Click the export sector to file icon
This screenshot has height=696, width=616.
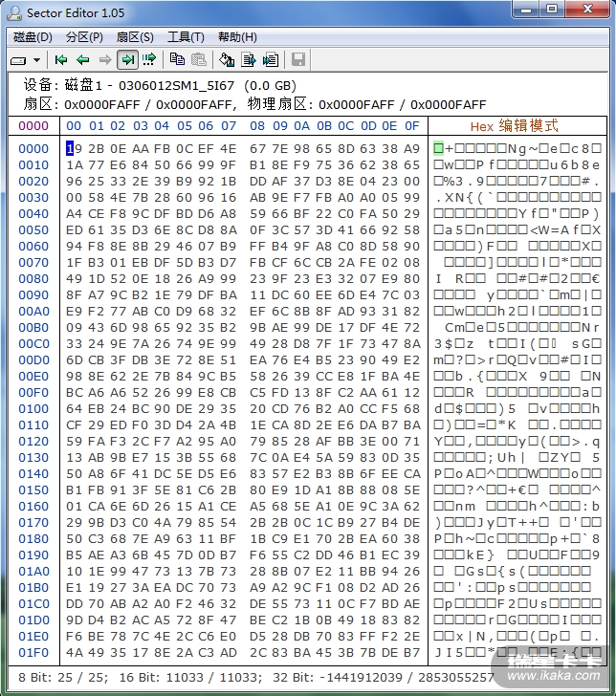[x=249, y=59]
